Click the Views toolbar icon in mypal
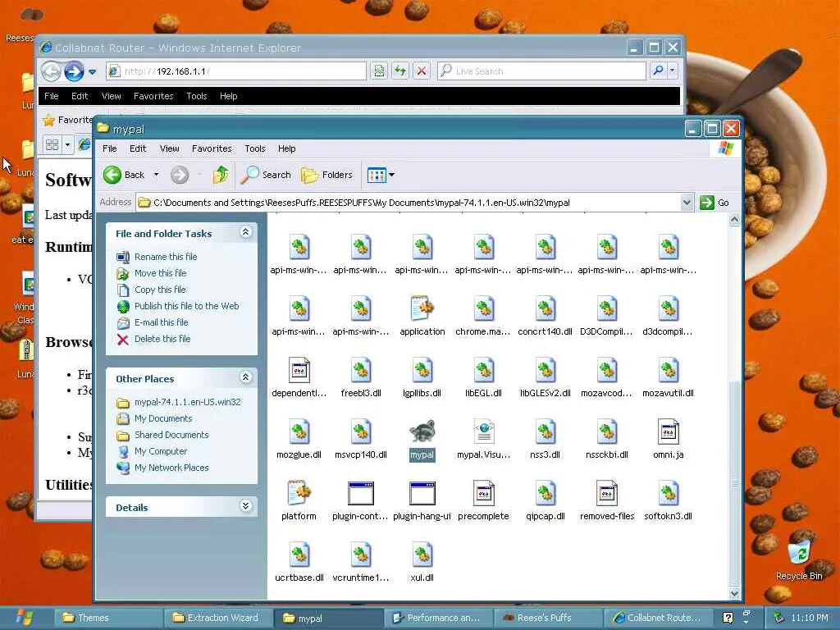This screenshot has width=840, height=630. tap(377, 175)
